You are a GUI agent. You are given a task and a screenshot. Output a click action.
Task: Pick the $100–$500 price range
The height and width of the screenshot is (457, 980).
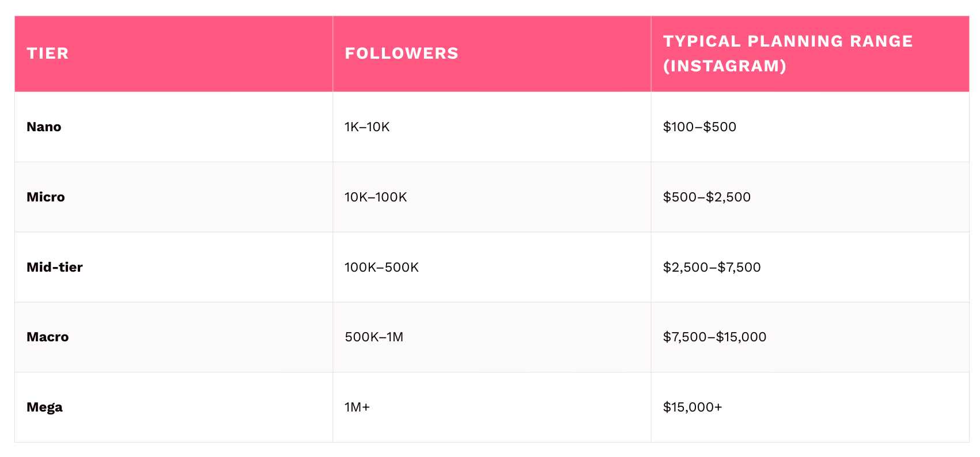pos(699,127)
